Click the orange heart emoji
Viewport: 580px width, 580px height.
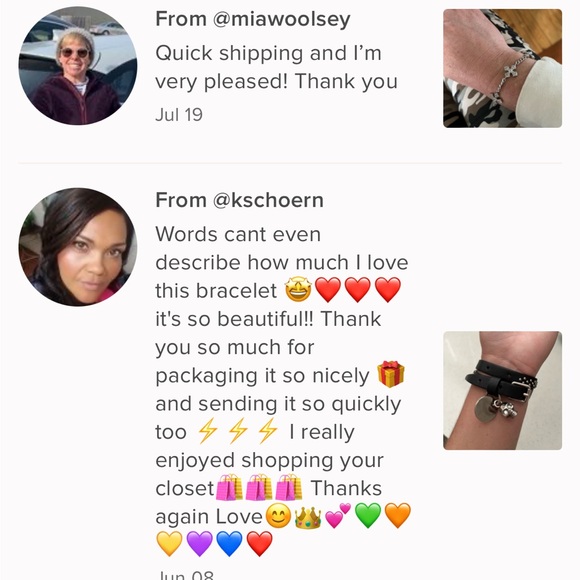click(398, 515)
